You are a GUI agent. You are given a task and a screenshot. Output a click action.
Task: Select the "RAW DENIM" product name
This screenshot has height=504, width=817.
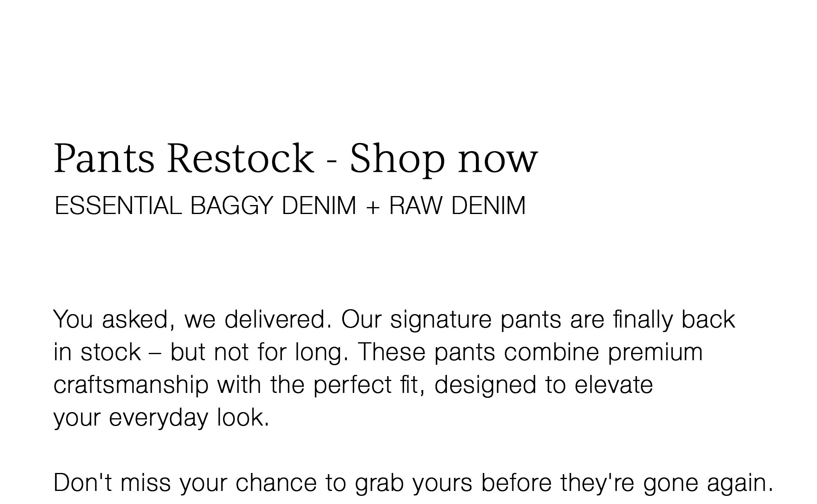(x=457, y=205)
